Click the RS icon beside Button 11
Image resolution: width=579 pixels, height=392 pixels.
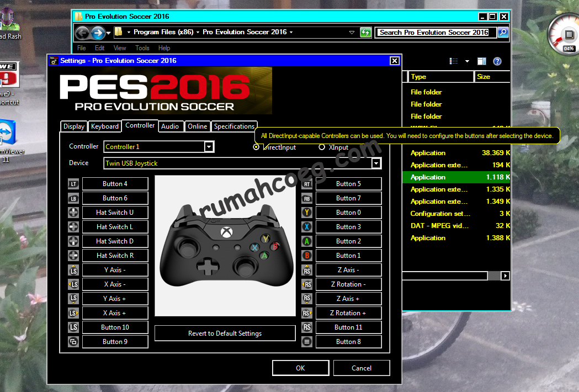point(307,327)
